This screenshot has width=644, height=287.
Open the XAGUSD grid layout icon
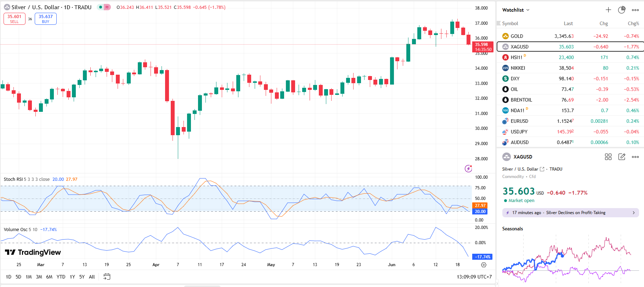(608, 157)
